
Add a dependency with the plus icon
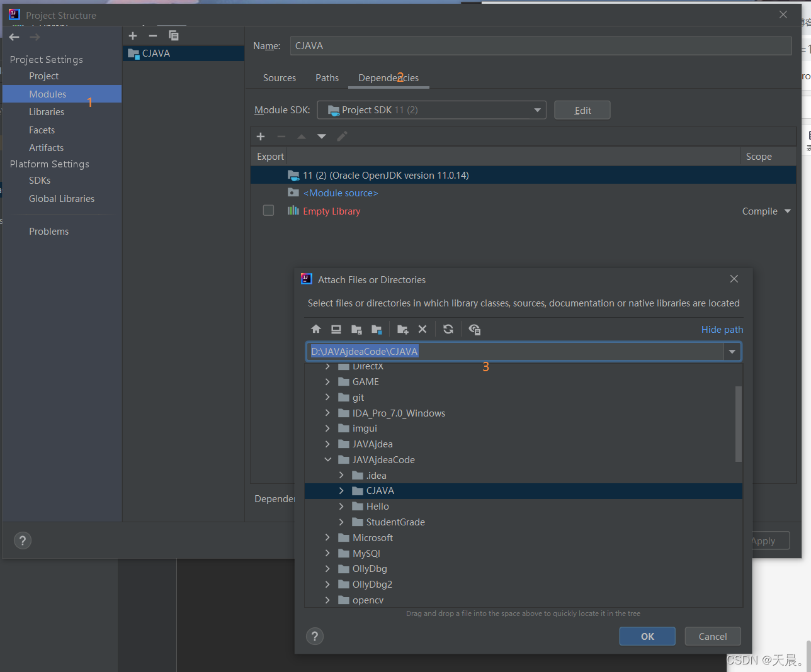pyautogui.click(x=261, y=137)
